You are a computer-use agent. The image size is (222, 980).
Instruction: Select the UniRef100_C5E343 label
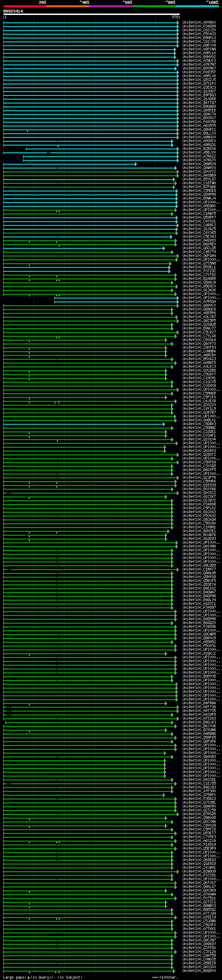(199, 237)
